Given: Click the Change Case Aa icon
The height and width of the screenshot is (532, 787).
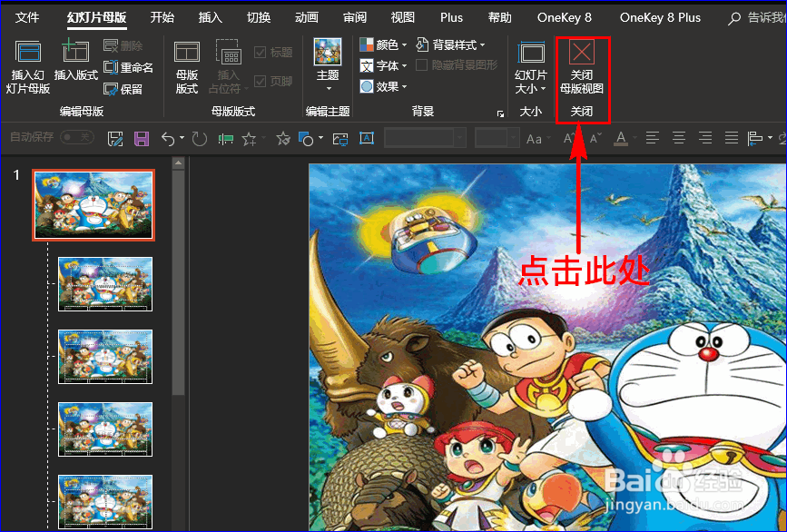Looking at the screenshot, I should pos(534,139).
